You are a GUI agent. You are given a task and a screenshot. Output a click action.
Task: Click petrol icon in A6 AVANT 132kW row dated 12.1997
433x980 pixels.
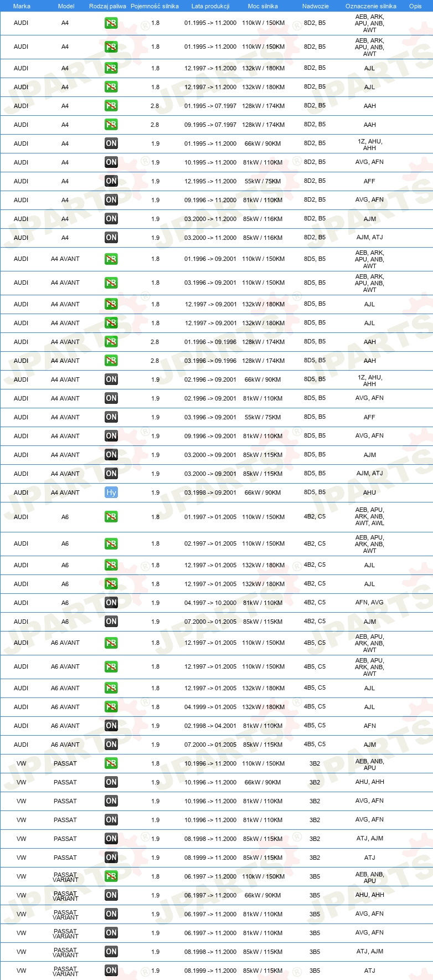(111, 687)
